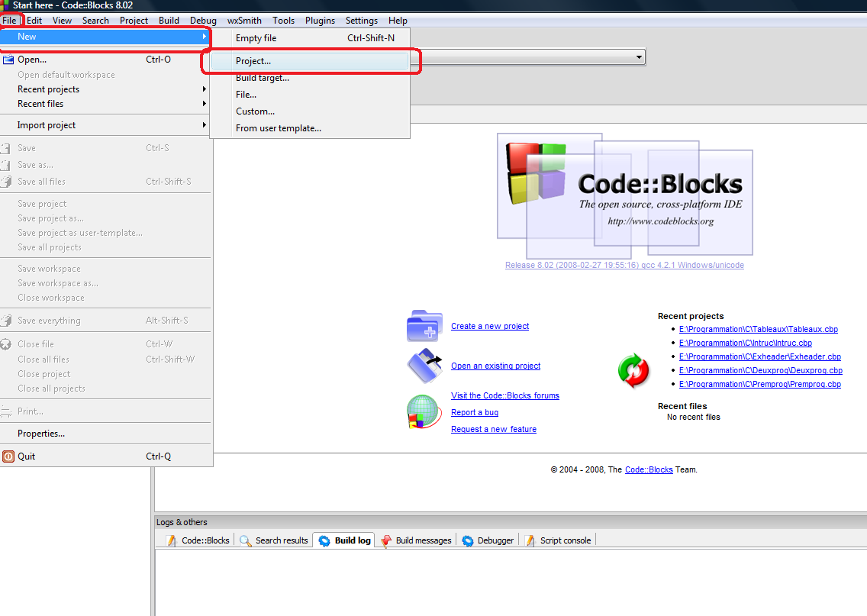This screenshot has width=867, height=616.
Task: Click the Report a bug link
Action: pyautogui.click(x=475, y=412)
